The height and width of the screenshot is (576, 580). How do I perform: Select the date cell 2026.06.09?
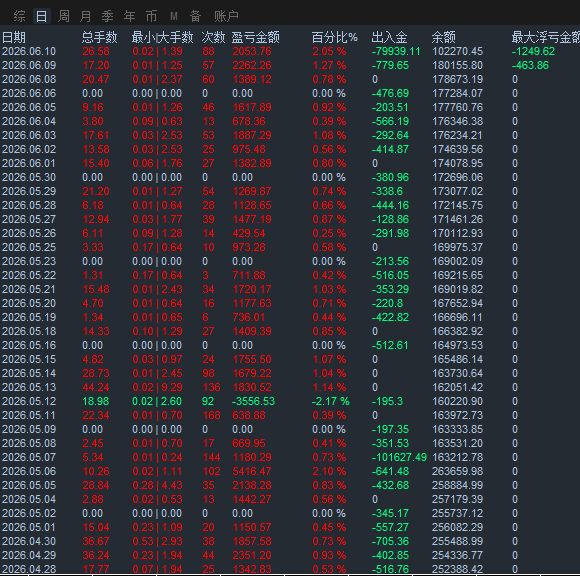[x=29, y=65]
